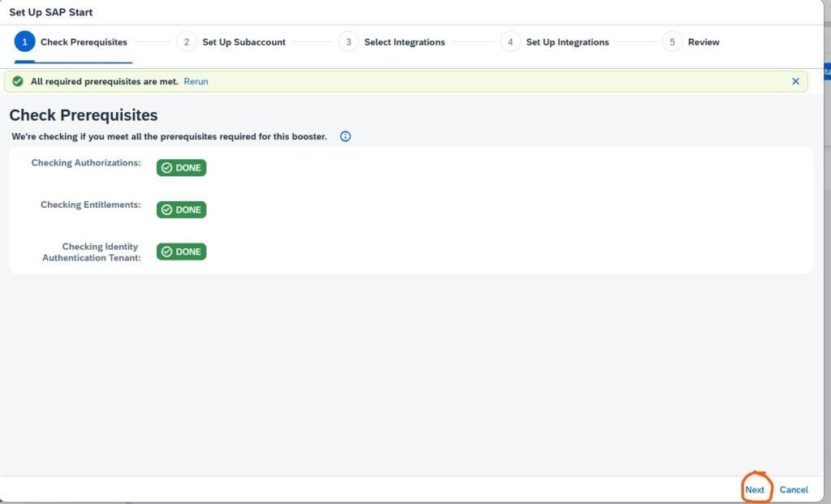This screenshot has width=831, height=504.
Task: Click the DONE badge for Identity Authentication Tenant
Action: [x=181, y=252]
